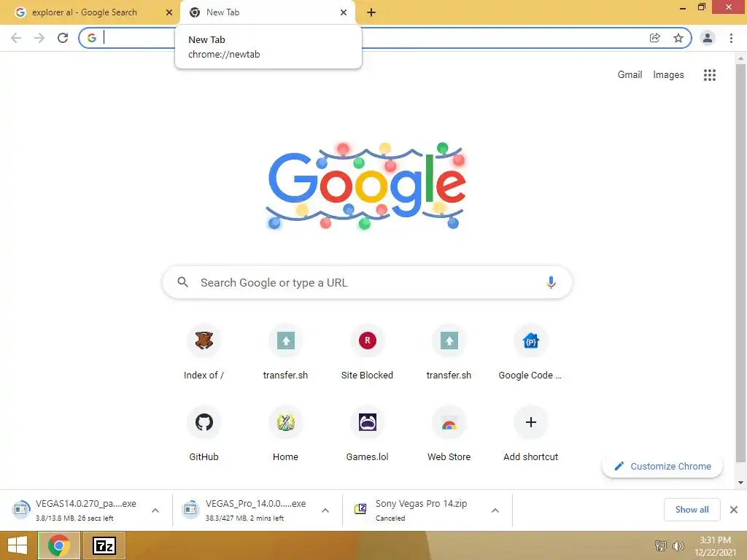Screen dimensions: 747x560
Task: Open the Images link
Action: point(668,75)
